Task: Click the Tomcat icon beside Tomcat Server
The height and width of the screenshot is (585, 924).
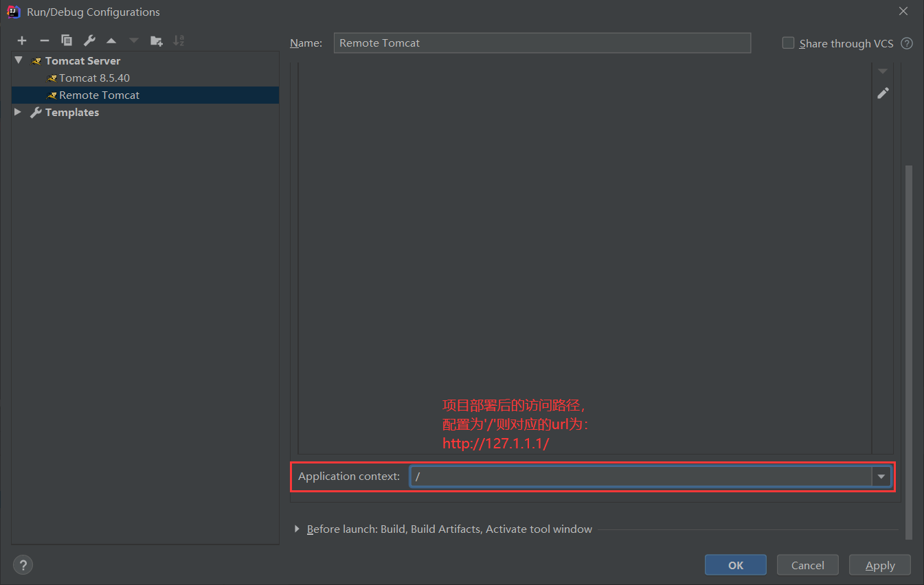Action: [36, 61]
